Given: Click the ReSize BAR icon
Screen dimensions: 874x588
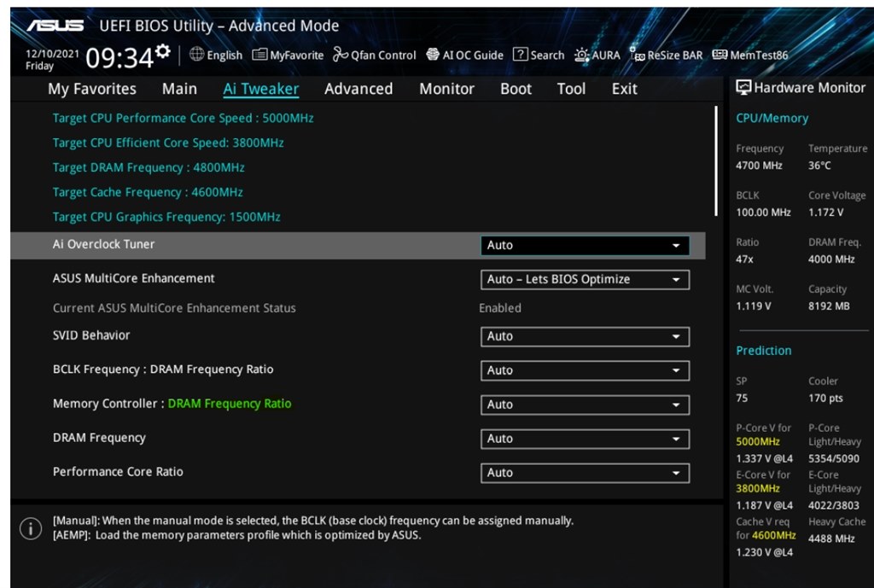Looking at the screenshot, I should (637, 54).
